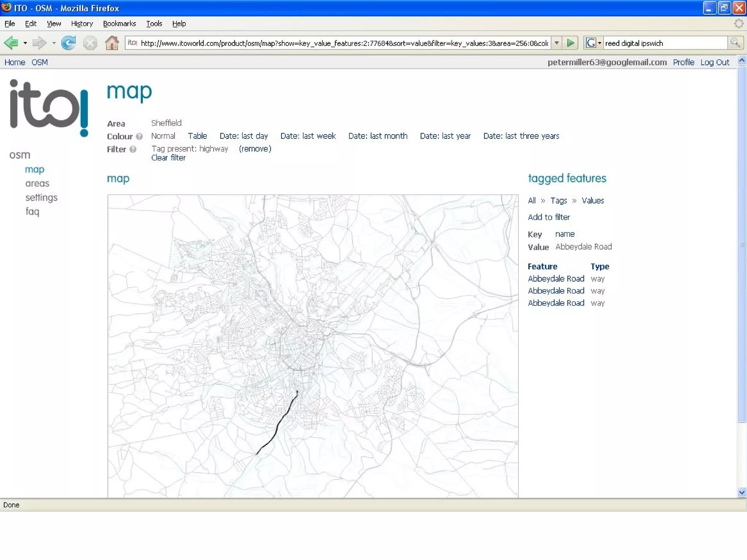747x560 pixels.
Task: Open the Tools menu
Action: tap(154, 24)
